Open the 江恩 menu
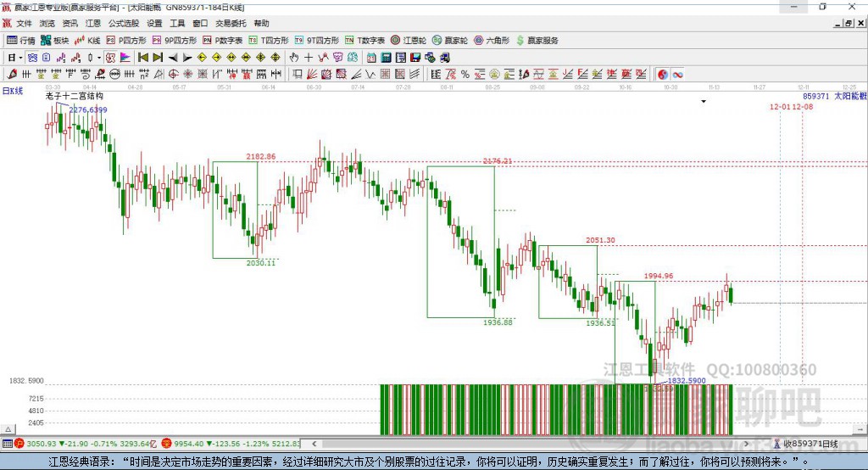 click(x=92, y=23)
